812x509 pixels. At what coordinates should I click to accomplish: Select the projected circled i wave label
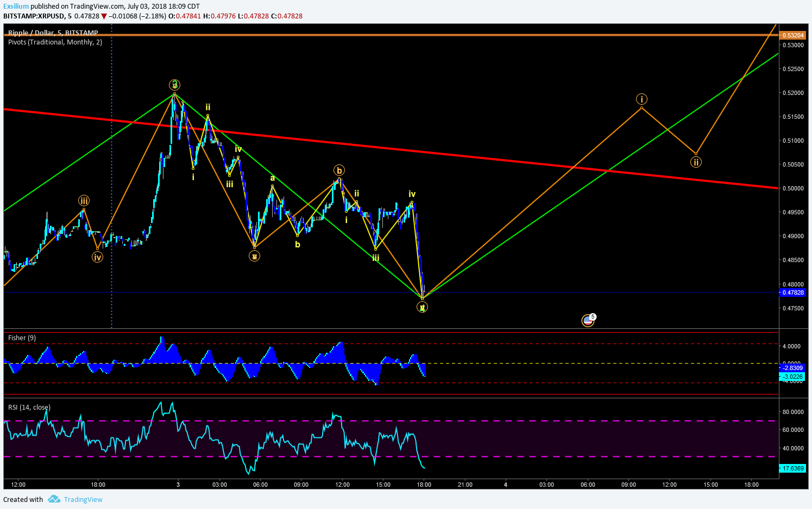click(642, 99)
